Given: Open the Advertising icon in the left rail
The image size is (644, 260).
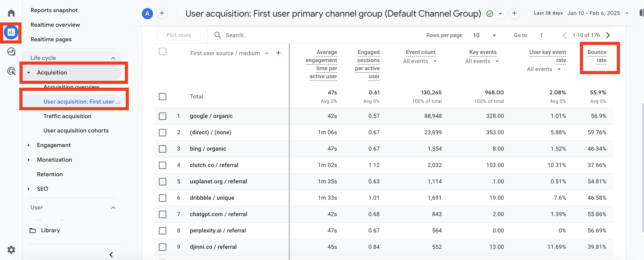Looking at the screenshot, I should coord(11,71).
